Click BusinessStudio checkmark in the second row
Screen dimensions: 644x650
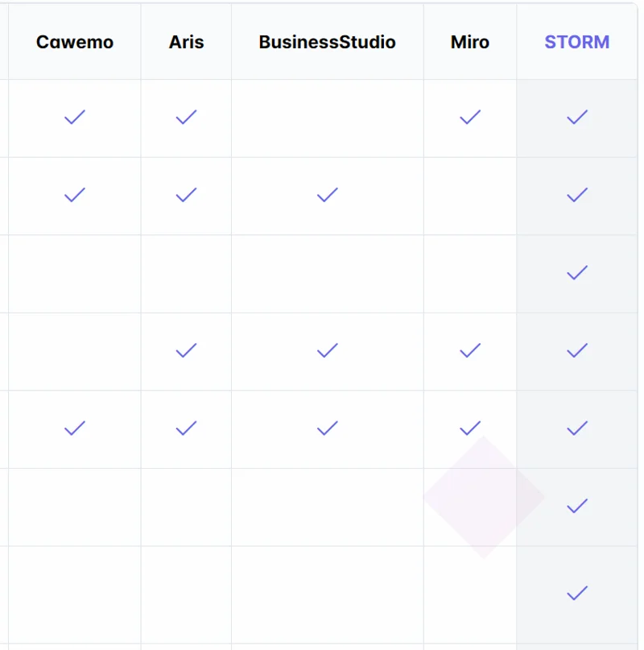[x=327, y=195]
